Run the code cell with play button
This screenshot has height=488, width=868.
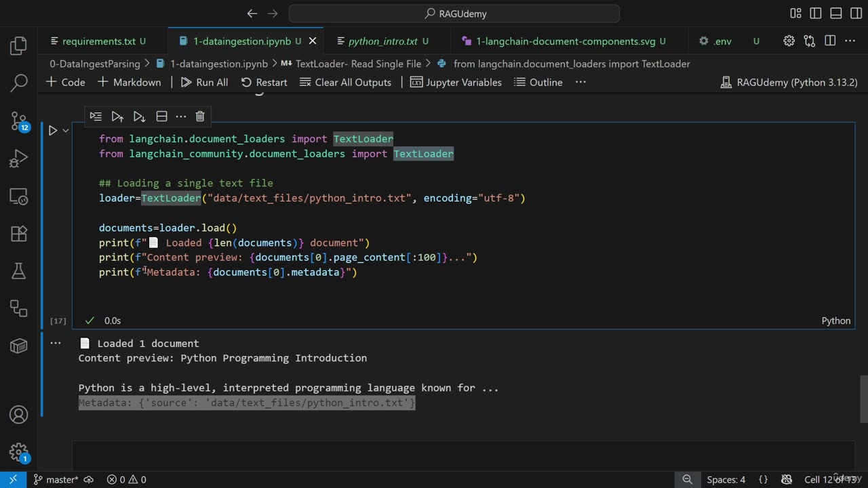coord(52,131)
